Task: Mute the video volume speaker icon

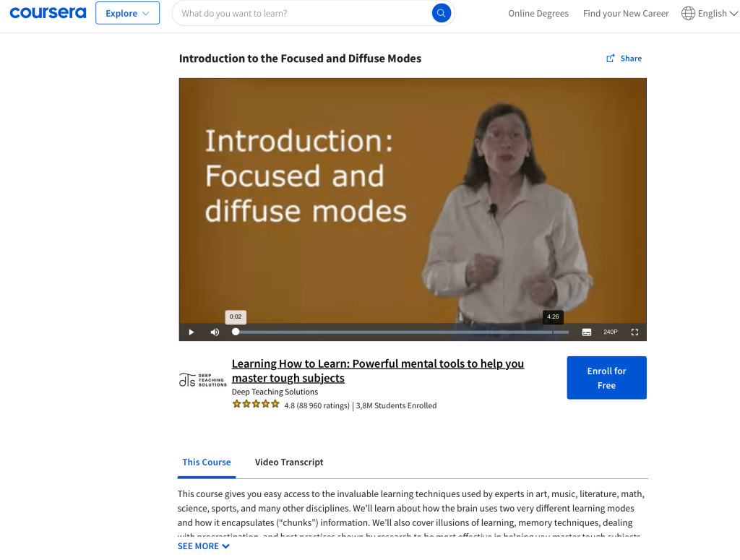Action: pos(215,332)
